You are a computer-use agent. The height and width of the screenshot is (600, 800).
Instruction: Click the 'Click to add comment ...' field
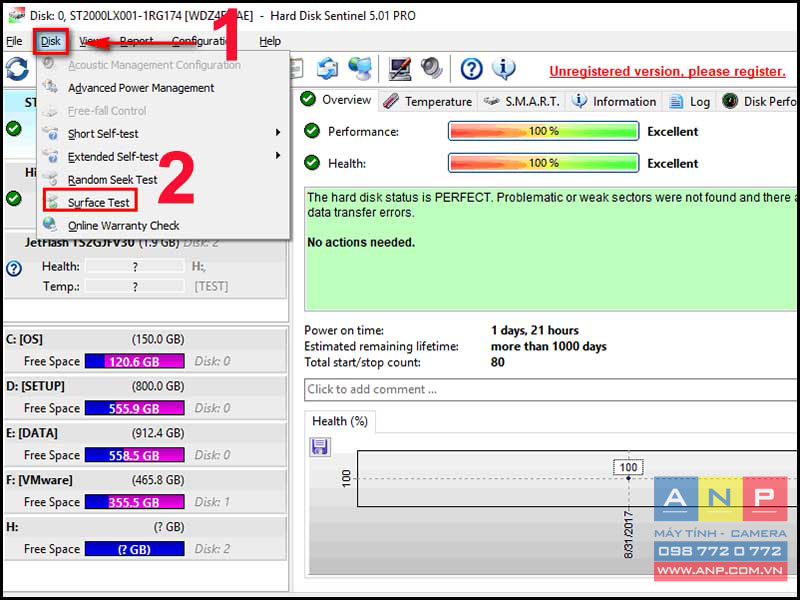(x=551, y=389)
